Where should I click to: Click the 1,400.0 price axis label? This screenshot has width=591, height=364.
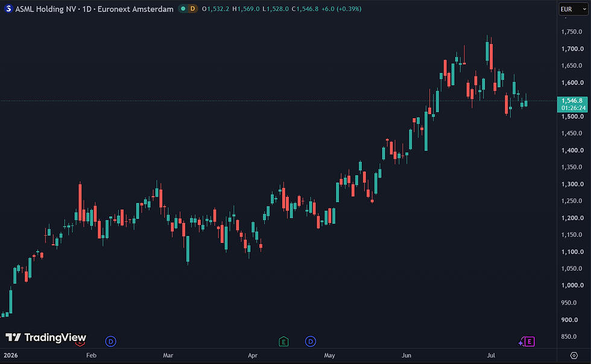(x=572, y=150)
